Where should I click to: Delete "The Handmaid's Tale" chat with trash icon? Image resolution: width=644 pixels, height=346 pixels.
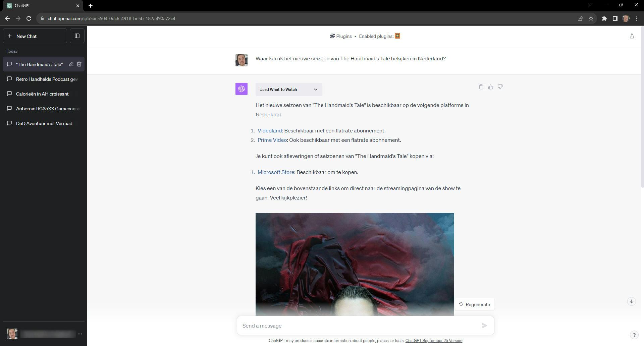click(x=79, y=64)
